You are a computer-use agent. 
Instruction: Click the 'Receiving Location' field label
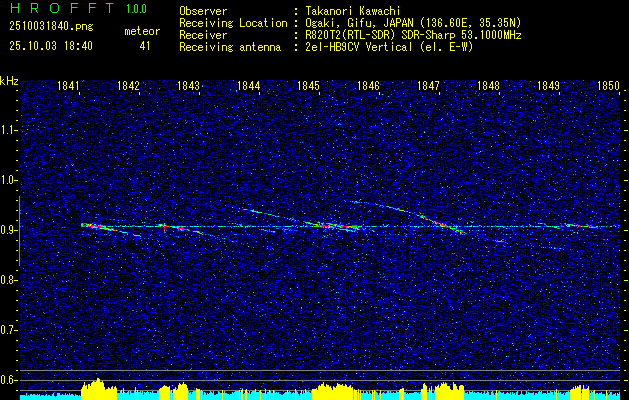233,23
